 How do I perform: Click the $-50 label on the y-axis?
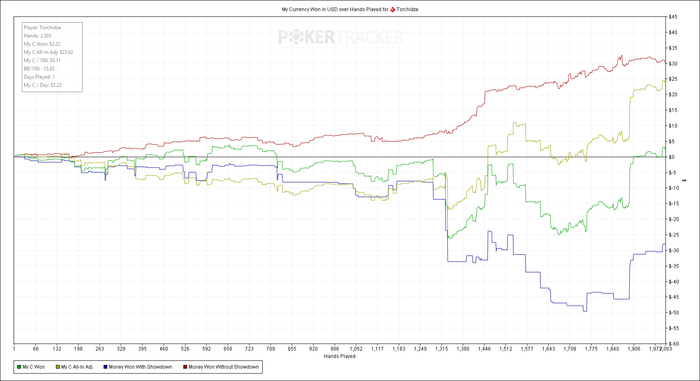(674, 313)
